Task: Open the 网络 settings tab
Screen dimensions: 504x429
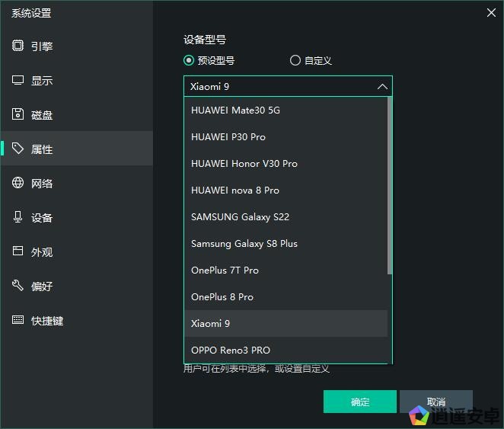Action: click(x=76, y=183)
